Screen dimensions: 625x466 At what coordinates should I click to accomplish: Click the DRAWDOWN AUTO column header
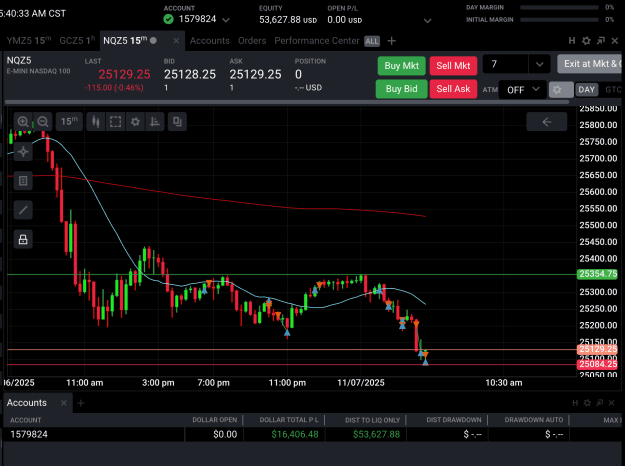pyautogui.click(x=534, y=420)
